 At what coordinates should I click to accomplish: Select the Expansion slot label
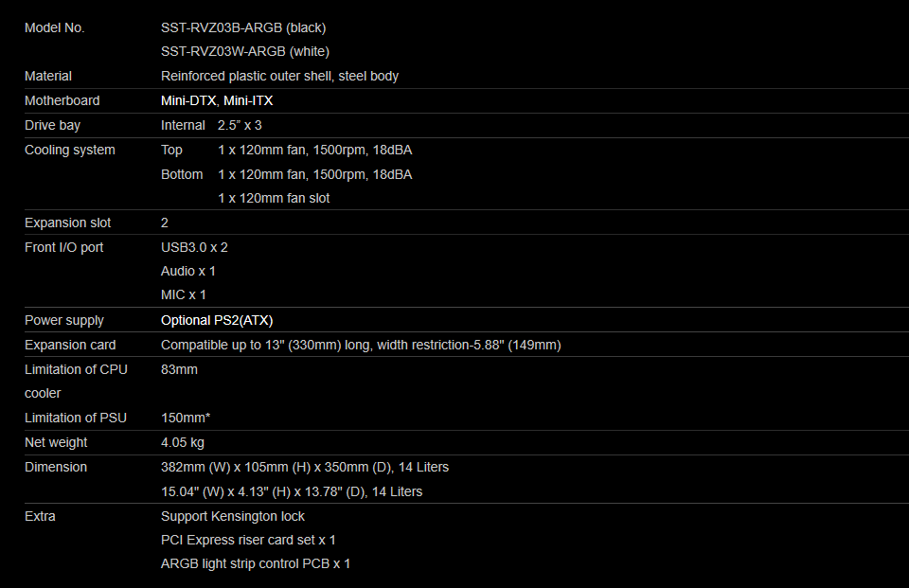click(68, 223)
